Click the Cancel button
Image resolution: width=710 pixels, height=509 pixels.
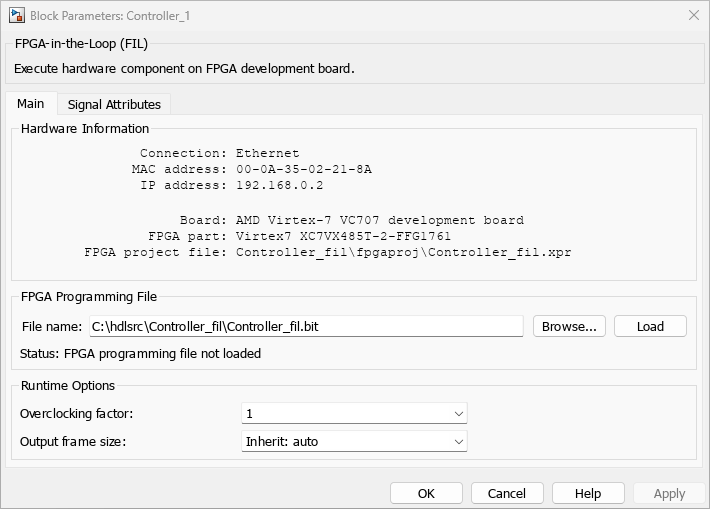click(x=506, y=493)
